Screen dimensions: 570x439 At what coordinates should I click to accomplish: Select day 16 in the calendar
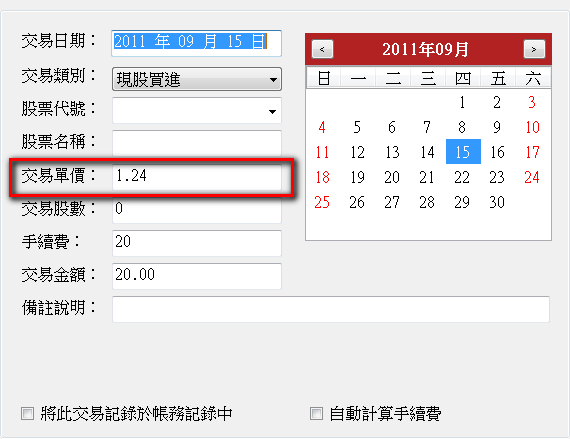click(x=497, y=152)
